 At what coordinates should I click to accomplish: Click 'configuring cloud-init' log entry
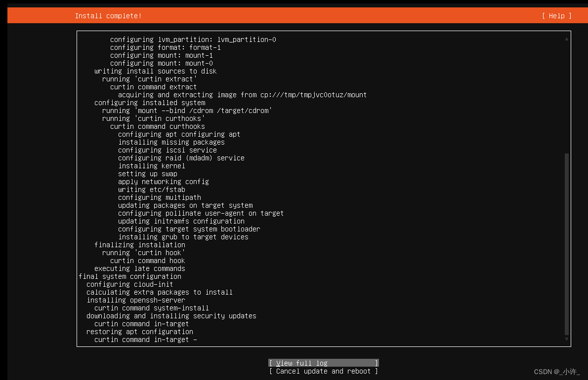point(130,284)
